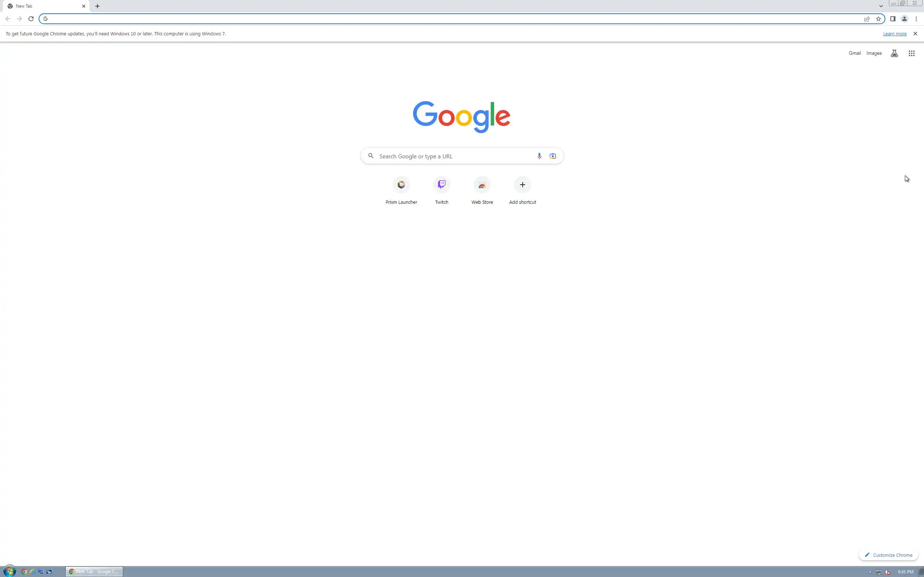Toggle the Chrome side panel
This screenshot has width=924, height=577.
click(x=893, y=19)
